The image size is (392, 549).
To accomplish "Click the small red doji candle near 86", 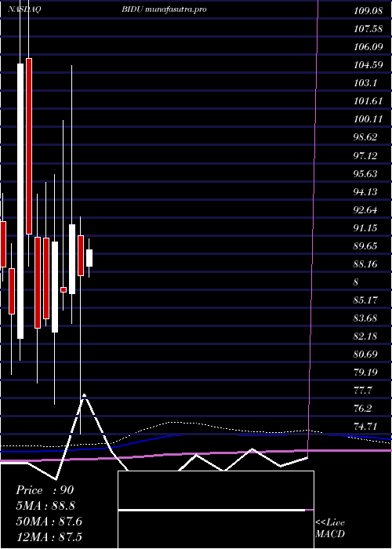I will (64, 289).
